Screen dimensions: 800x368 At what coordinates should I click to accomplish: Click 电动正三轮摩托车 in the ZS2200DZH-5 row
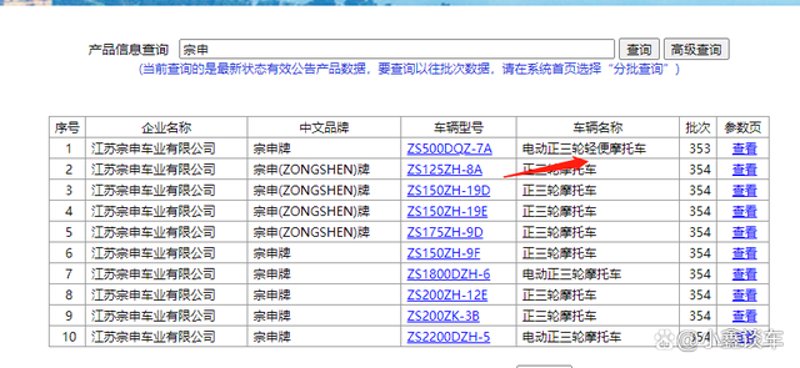[x=571, y=337]
